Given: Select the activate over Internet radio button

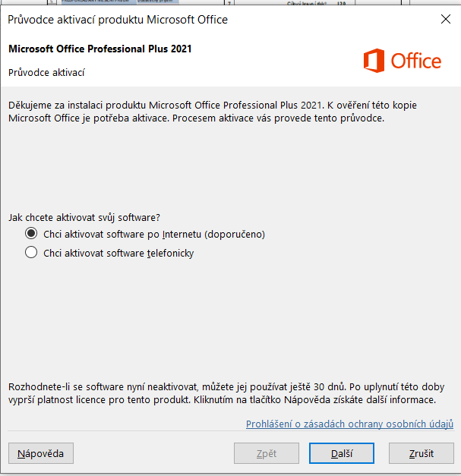Looking at the screenshot, I should pos(31,234).
